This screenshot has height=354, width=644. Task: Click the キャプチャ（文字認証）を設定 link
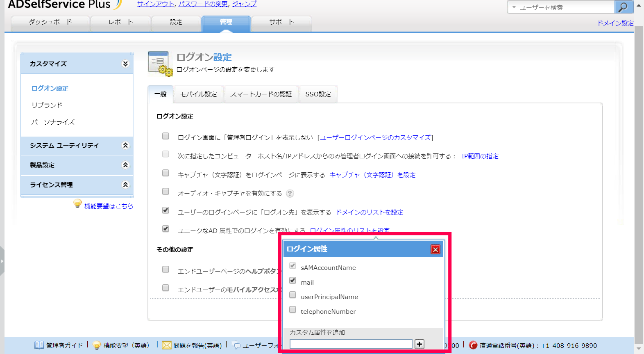coord(372,175)
